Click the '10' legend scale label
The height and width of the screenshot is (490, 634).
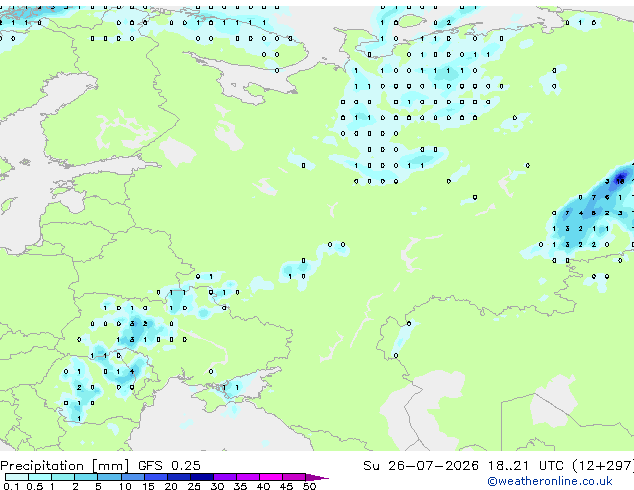coord(125,486)
